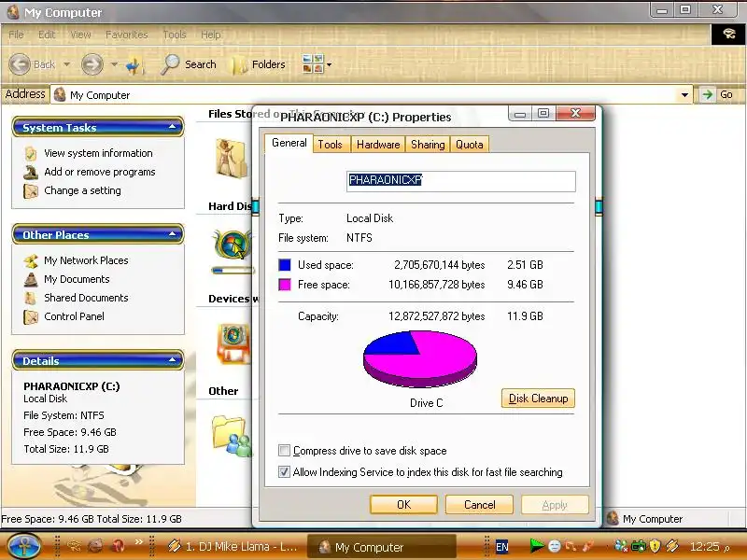
Task: Collapse the System Tasks panel
Action: [x=173, y=127]
